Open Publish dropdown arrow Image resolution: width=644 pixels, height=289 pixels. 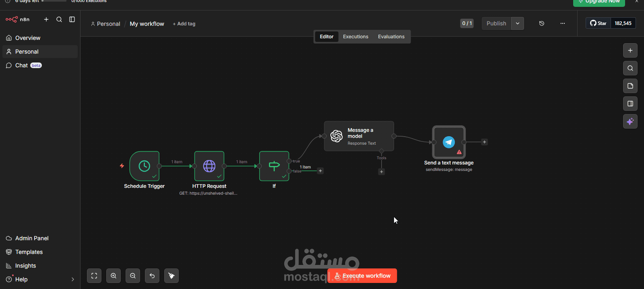tap(518, 23)
